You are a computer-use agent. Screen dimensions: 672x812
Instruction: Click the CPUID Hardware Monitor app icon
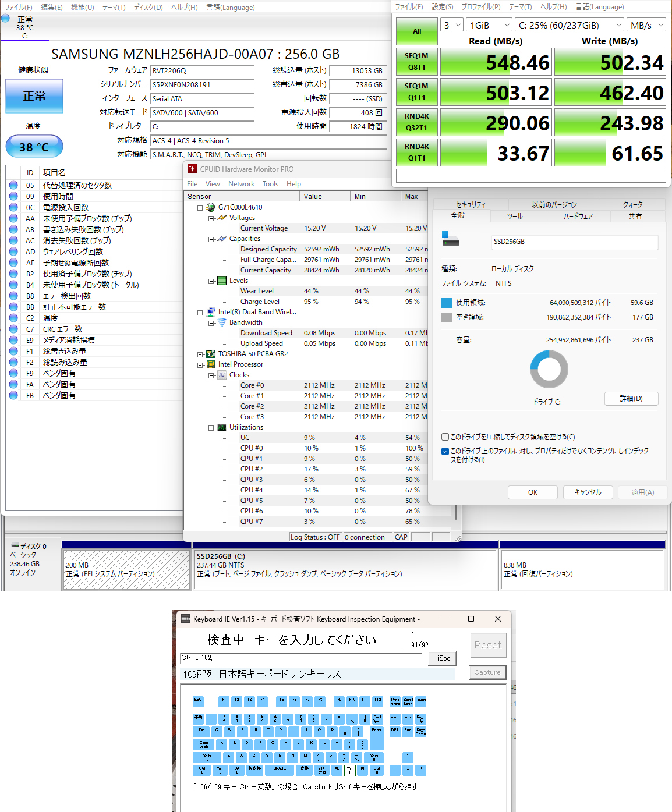click(x=192, y=169)
